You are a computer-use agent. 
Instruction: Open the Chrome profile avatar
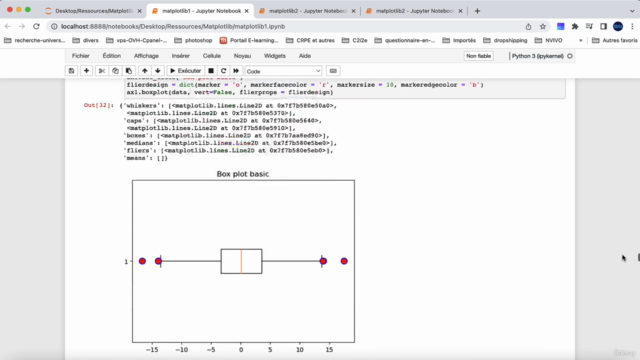point(618,27)
